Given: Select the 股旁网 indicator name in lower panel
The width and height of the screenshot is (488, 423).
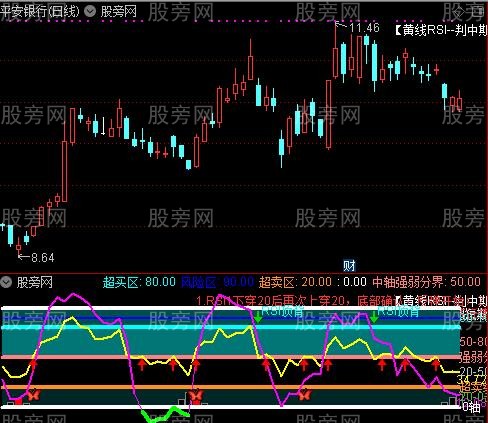Looking at the screenshot, I should pos(35,282).
